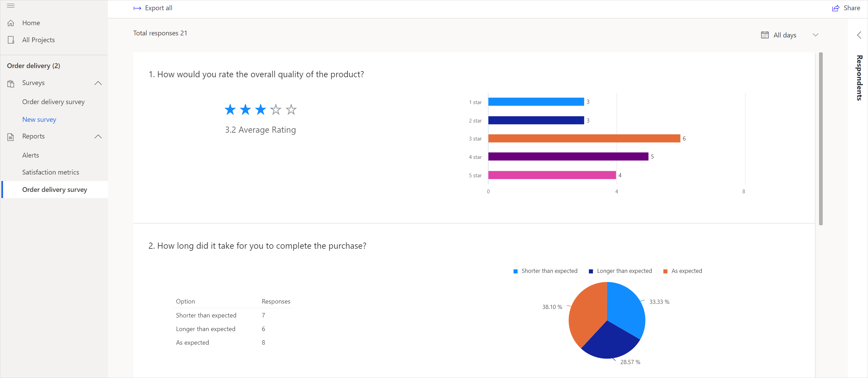Screen dimensions: 868x378
Task: Open the Order delivery survey report
Action: 54,189
